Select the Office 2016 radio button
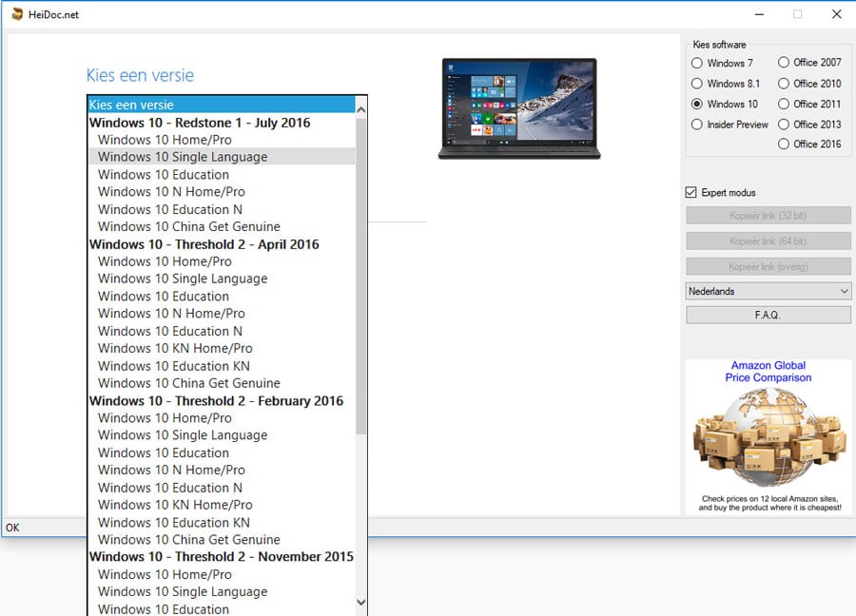Image resolution: width=856 pixels, height=616 pixels. pyautogui.click(x=784, y=144)
